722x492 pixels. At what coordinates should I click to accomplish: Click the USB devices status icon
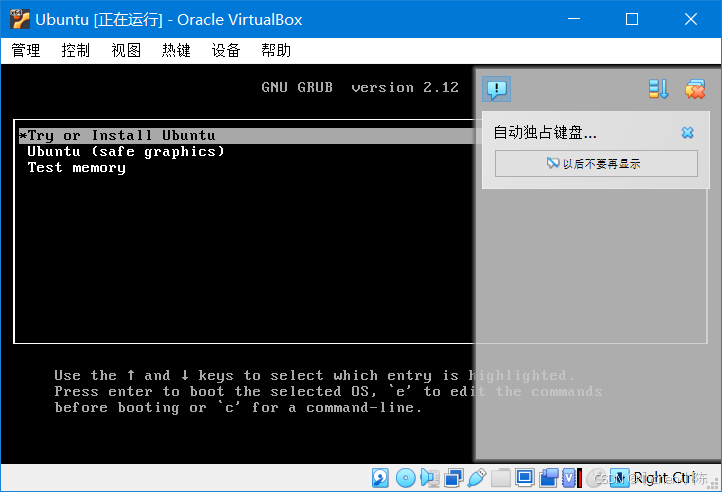(477, 478)
